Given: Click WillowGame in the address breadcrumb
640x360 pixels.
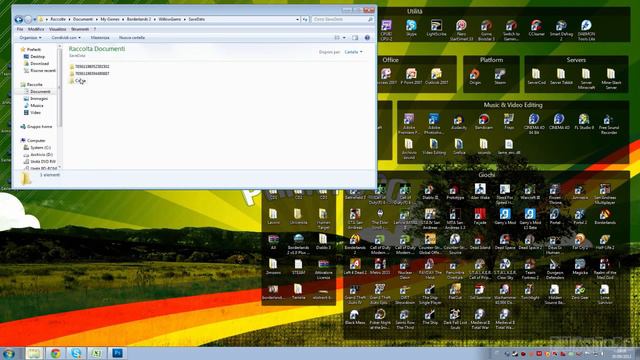Looking at the screenshot, I should tap(170, 19).
